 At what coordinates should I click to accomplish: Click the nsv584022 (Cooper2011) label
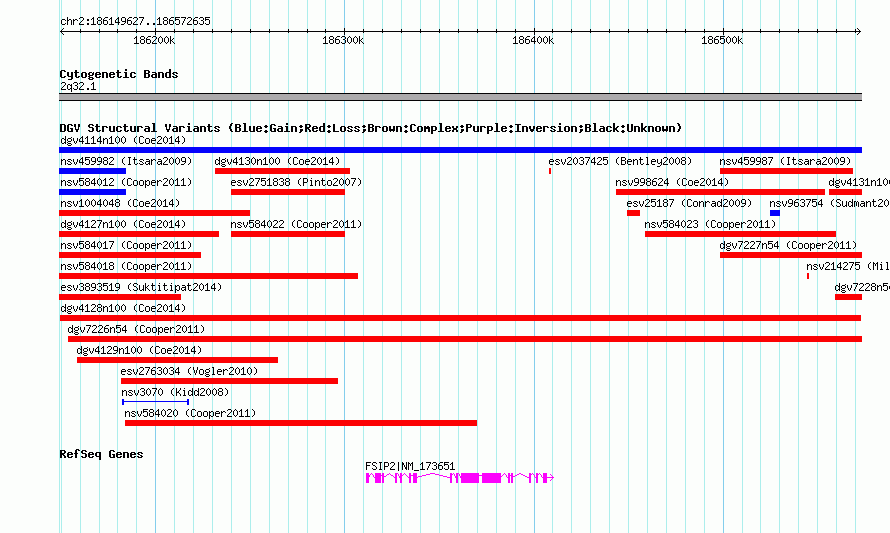click(x=296, y=224)
